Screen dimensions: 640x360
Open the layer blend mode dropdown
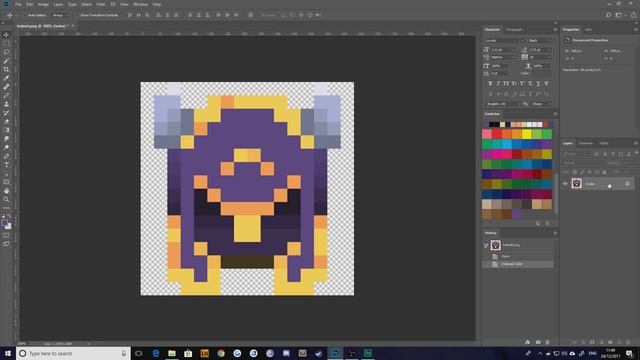pos(583,163)
